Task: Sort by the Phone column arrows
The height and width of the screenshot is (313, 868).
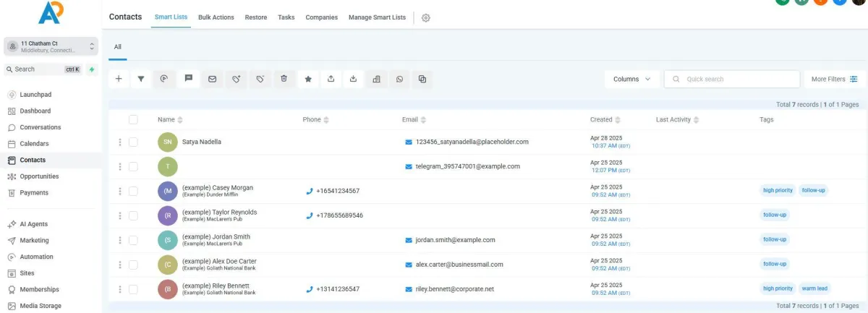Action: point(326,120)
